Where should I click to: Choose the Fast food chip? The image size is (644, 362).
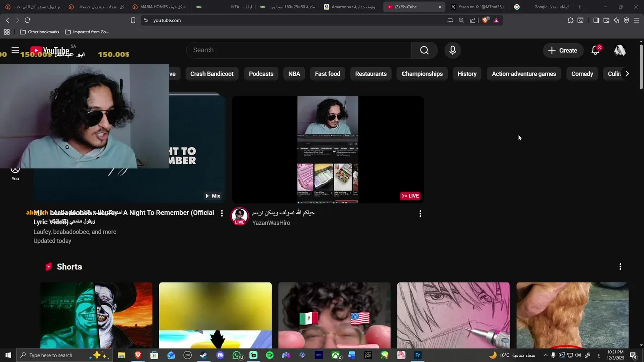(328, 74)
